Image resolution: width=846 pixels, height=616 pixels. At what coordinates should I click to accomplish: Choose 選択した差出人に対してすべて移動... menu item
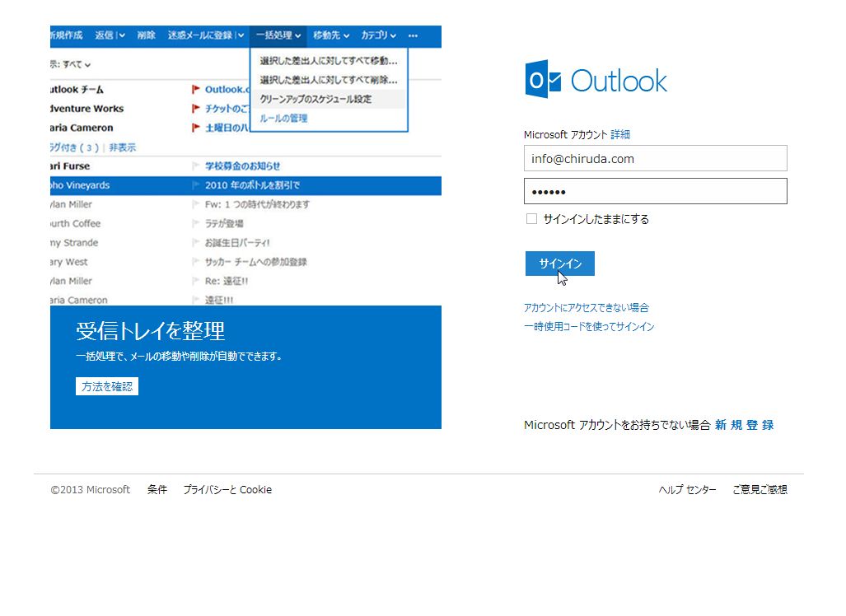(x=329, y=61)
